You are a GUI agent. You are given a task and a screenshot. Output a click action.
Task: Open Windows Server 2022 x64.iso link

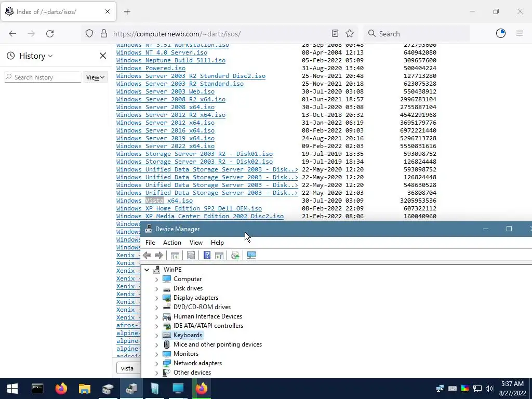tap(165, 146)
